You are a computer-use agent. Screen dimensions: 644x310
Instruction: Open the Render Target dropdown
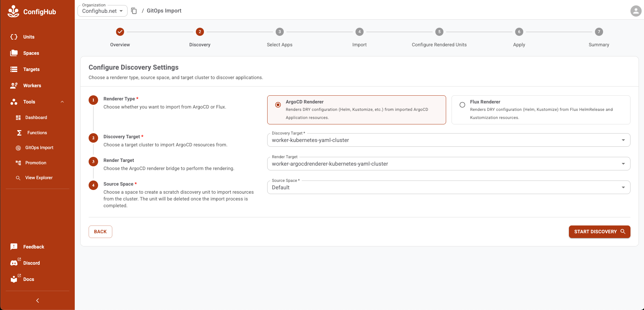click(x=448, y=164)
